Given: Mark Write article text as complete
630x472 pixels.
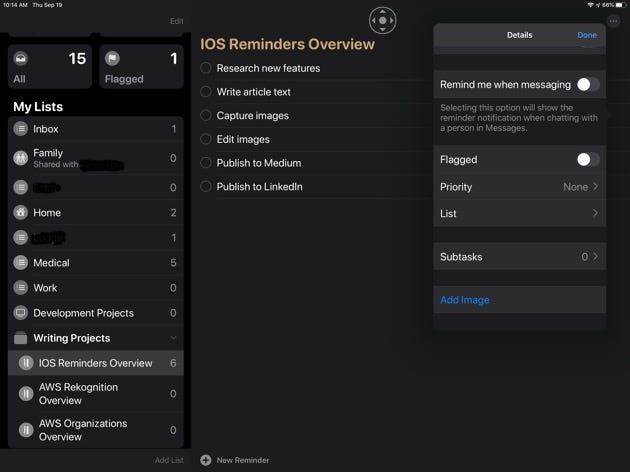Looking at the screenshot, I should [x=206, y=92].
